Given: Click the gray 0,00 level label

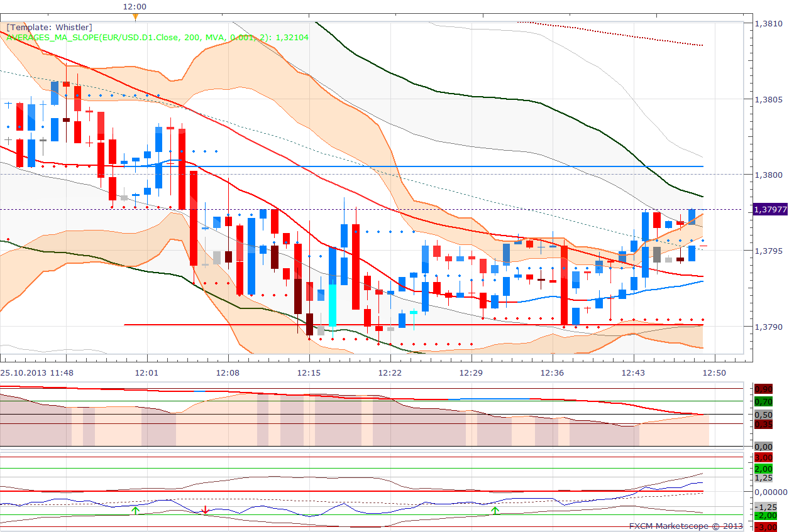Looking at the screenshot, I should pyautogui.click(x=763, y=447).
